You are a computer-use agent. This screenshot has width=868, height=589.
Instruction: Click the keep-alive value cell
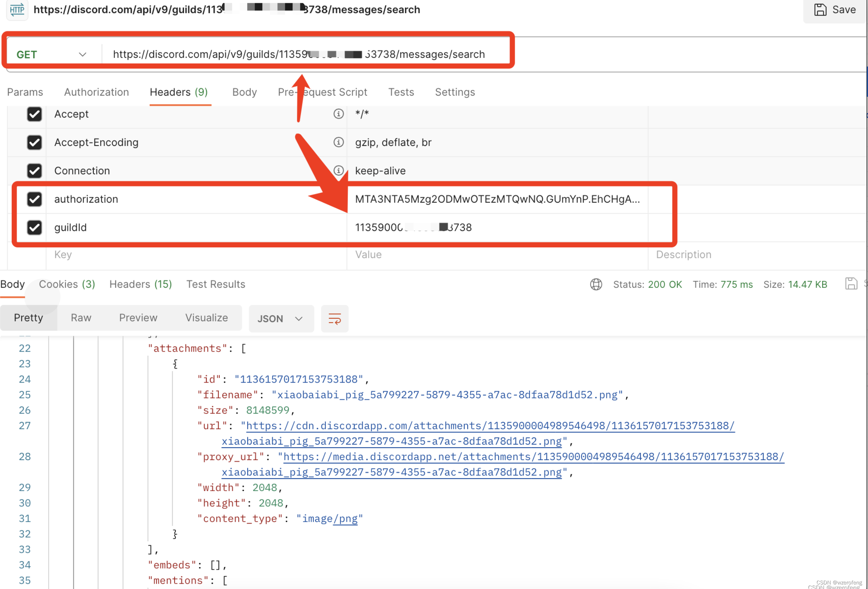click(497, 171)
